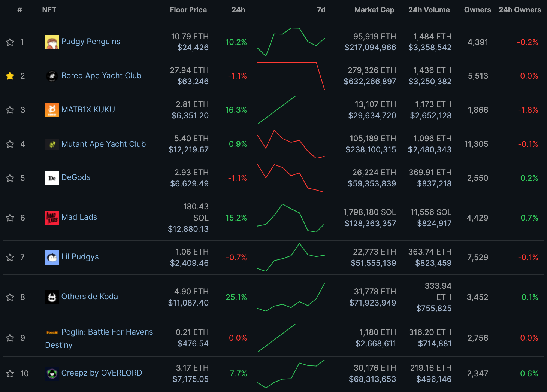Click the 180.43 SOL floor price

[x=196, y=212]
